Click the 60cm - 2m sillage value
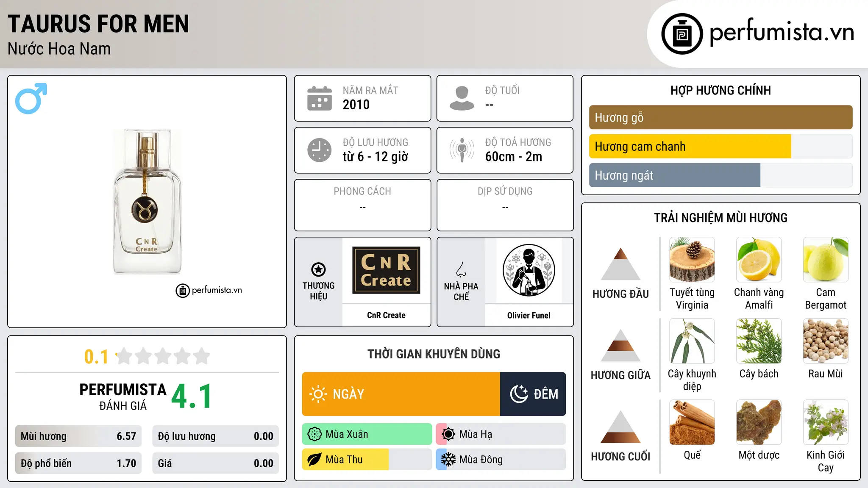The width and height of the screenshot is (868, 488). tap(514, 157)
